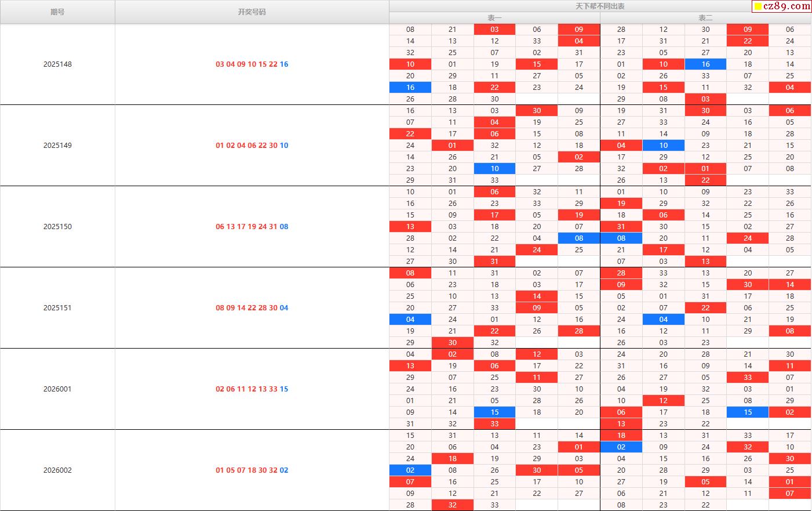Click winning numbers 01 05 07 18 30 32 02
Screen dimensions: 812x511
click(x=252, y=470)
